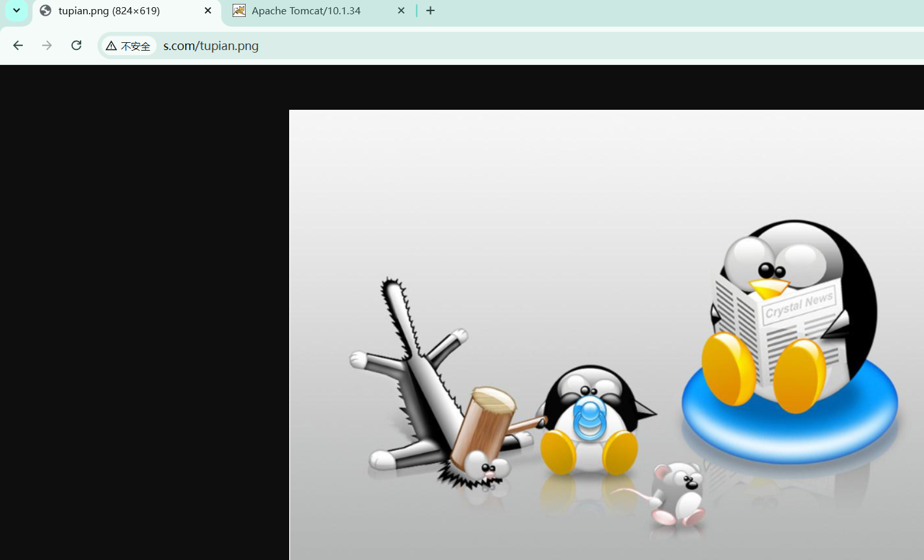Go forward to next page

47,45
